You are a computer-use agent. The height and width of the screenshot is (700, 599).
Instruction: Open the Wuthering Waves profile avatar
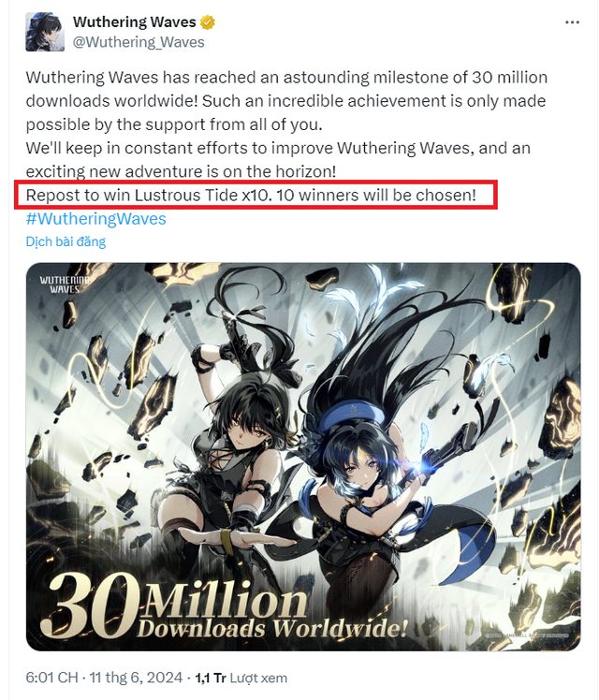45,32
